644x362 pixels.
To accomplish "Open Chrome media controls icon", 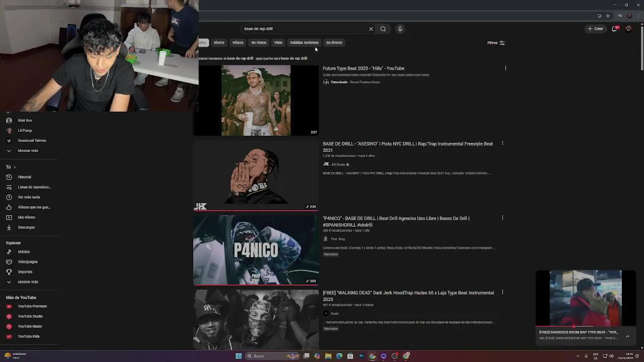I will tap(620, 16).
